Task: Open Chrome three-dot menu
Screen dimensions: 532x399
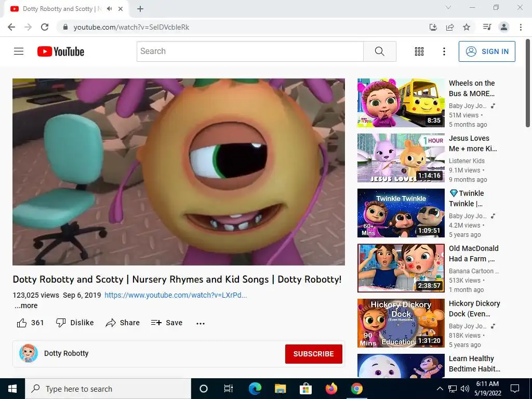Action: [x=521, y=27]
